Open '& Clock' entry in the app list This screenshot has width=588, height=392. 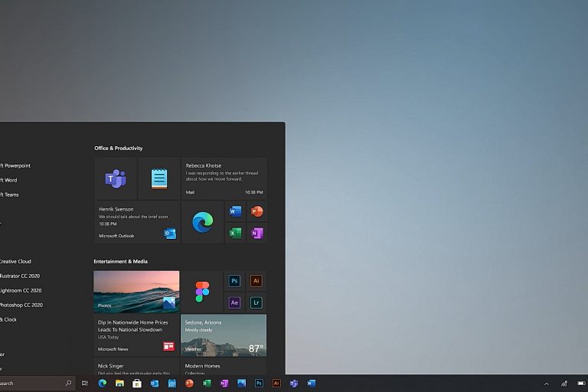coord(8,320)
